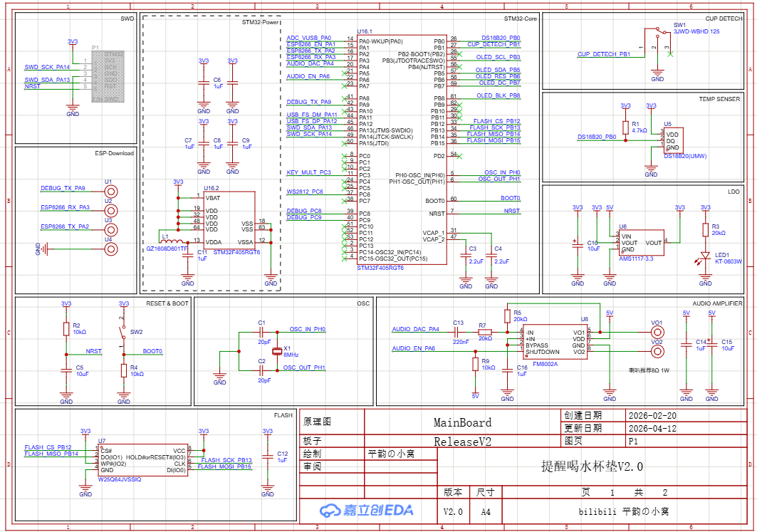
Task: Select the U1 test point for DEBUG_TX_PA9
Action: [x=108, y=192]
